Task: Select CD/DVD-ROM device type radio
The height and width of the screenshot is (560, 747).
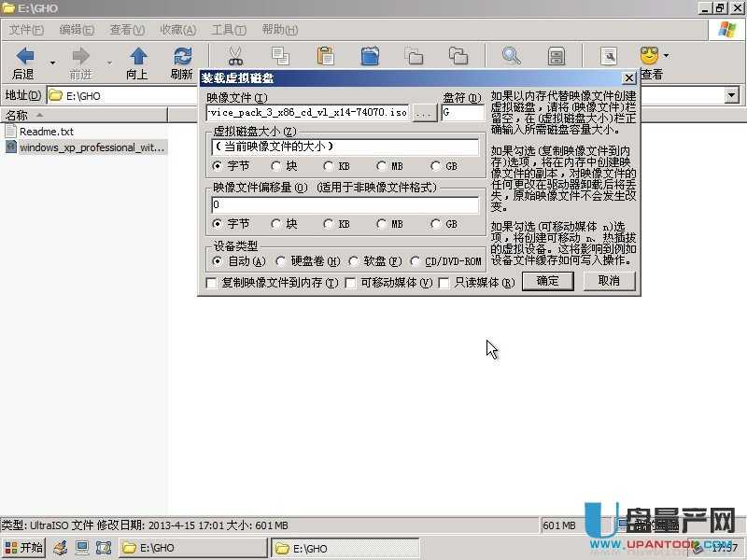Action: point(416,261)
